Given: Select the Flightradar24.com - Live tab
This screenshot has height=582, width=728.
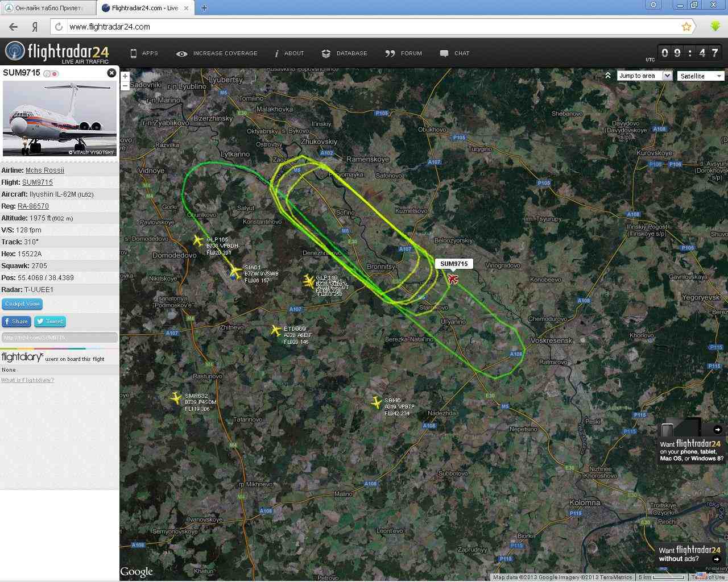Looking at the screenshot, I should pos(144,8).
